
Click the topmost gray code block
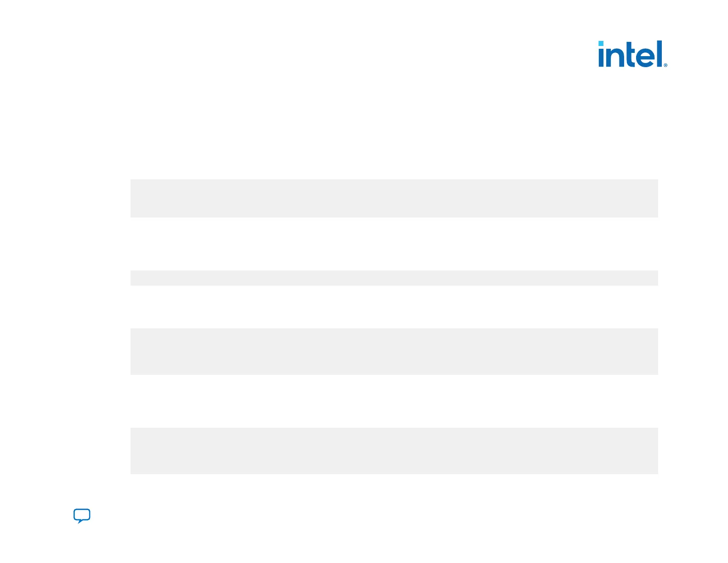click(x=394, y=198)
